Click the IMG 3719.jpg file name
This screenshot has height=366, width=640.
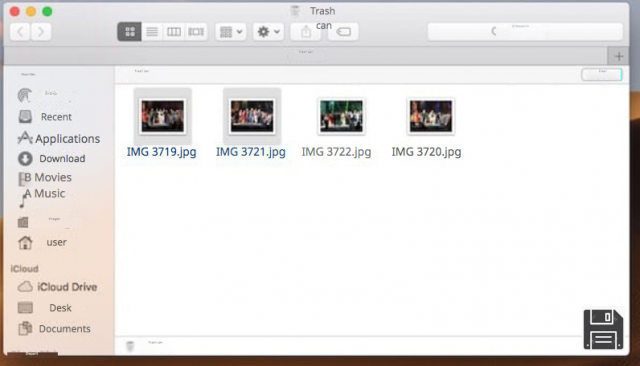162,152
